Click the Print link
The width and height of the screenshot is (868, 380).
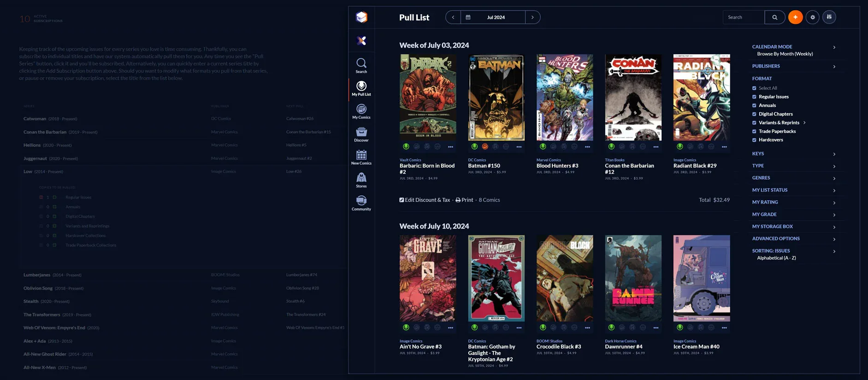(x=464, y=200)
